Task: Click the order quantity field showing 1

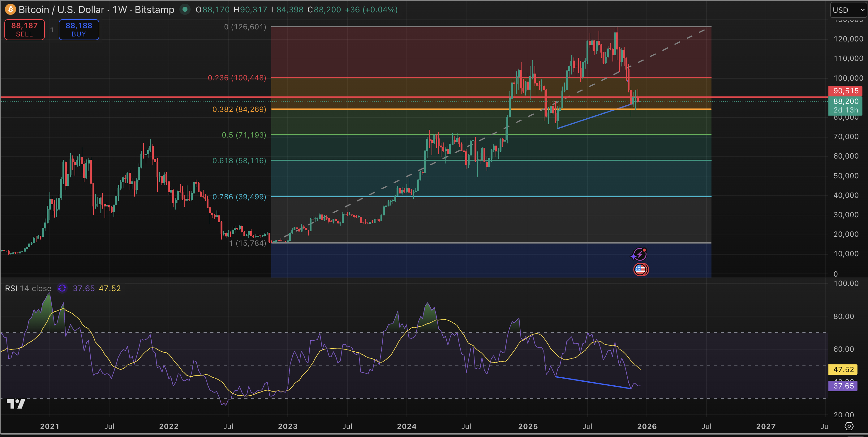Action: click(52, 30)
